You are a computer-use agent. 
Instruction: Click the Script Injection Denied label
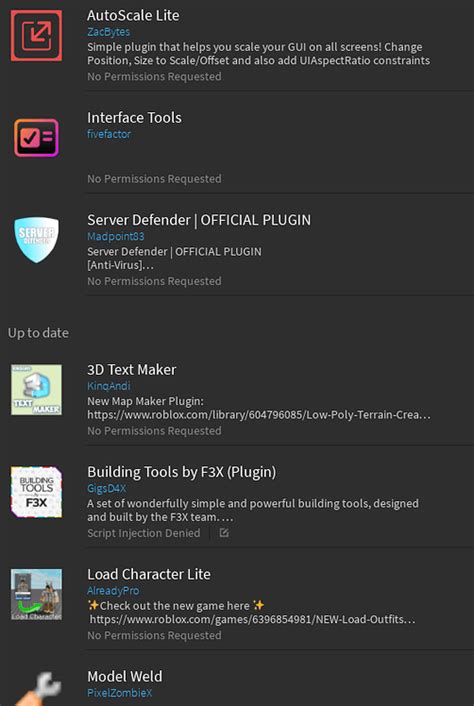pyautogui.click(x=144, y=533)
